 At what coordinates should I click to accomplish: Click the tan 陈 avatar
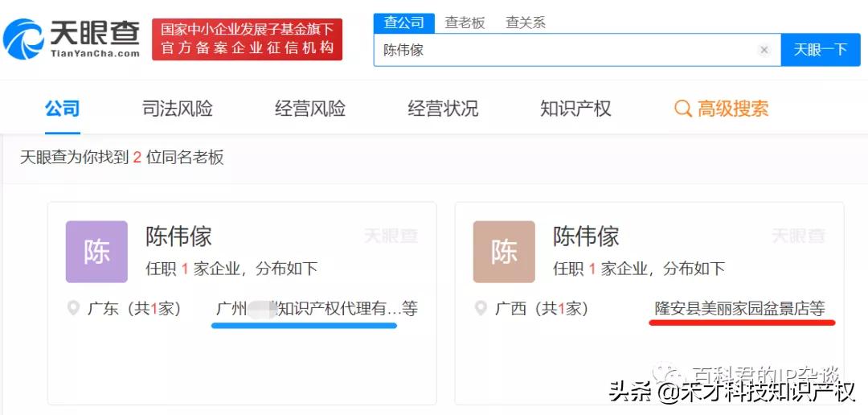(504, 252)
